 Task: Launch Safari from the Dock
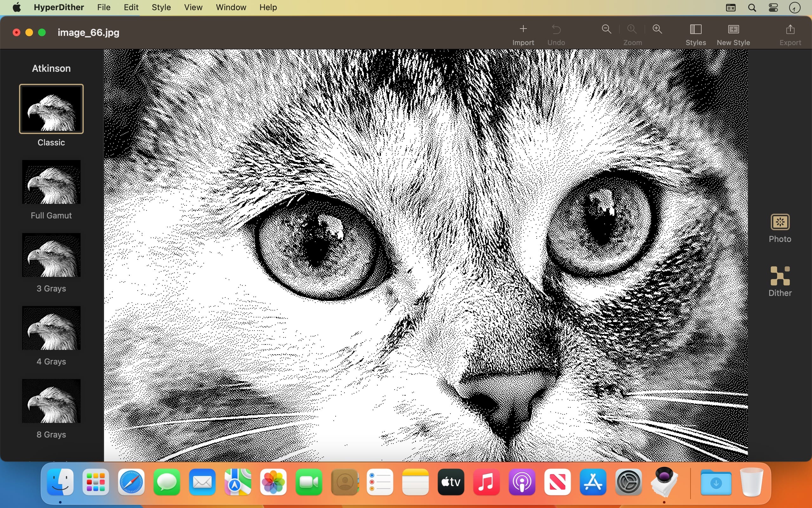(131, 482)
